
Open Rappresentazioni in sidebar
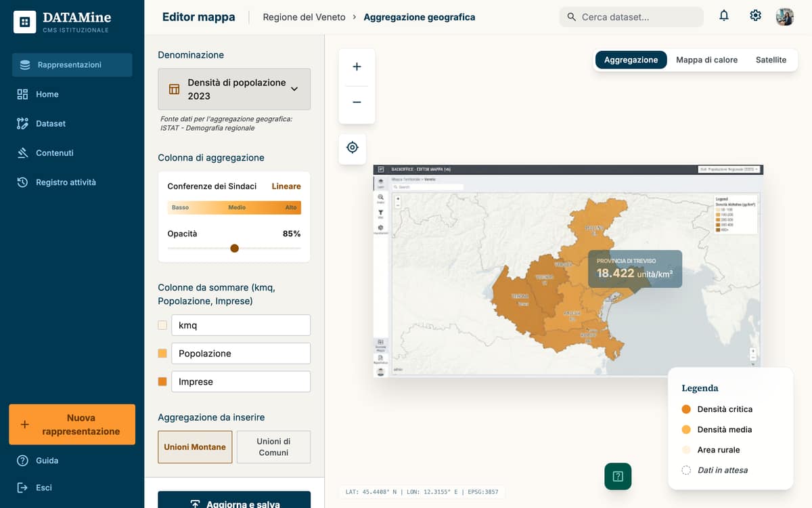pyautogui.click(x=72, y=65)
